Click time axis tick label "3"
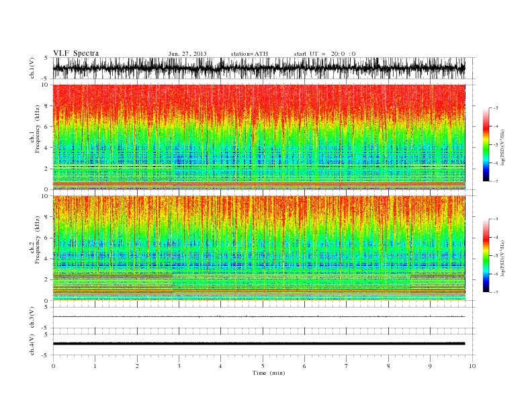 [x=179, y=366]
